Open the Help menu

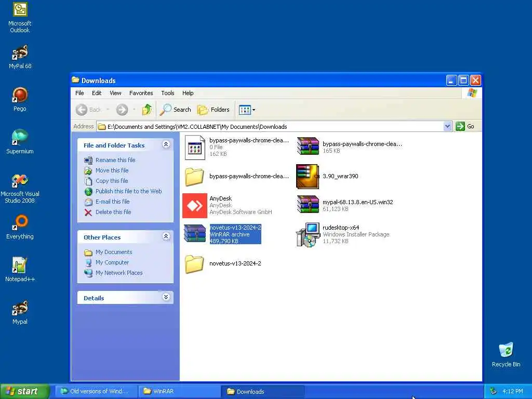point(188,93)
